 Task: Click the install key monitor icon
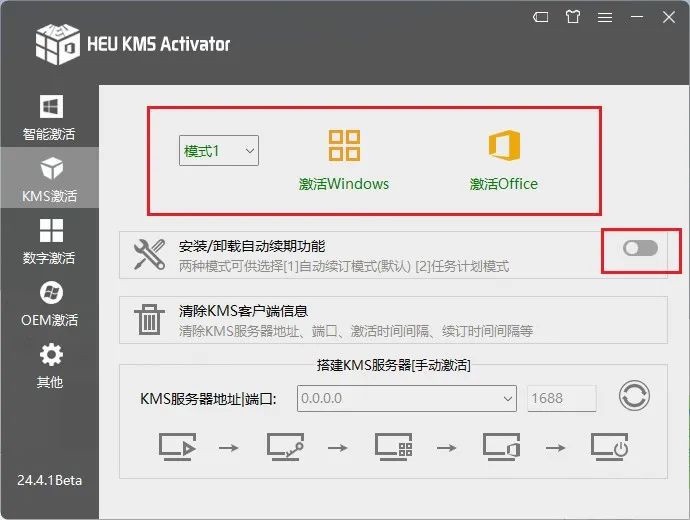click(285, 447)
